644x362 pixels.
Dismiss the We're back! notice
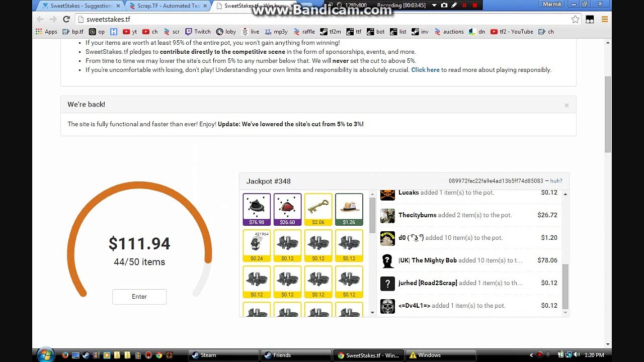[567, 105]
